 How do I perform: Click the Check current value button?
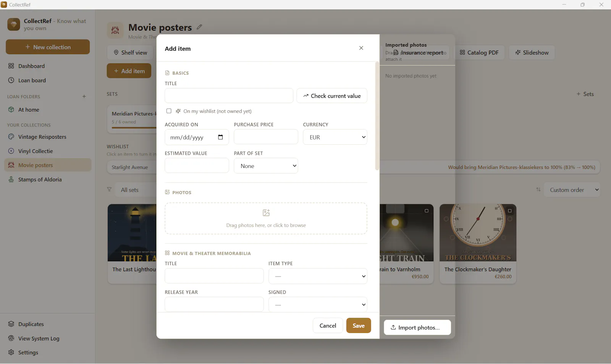click(x=332, y=96)
